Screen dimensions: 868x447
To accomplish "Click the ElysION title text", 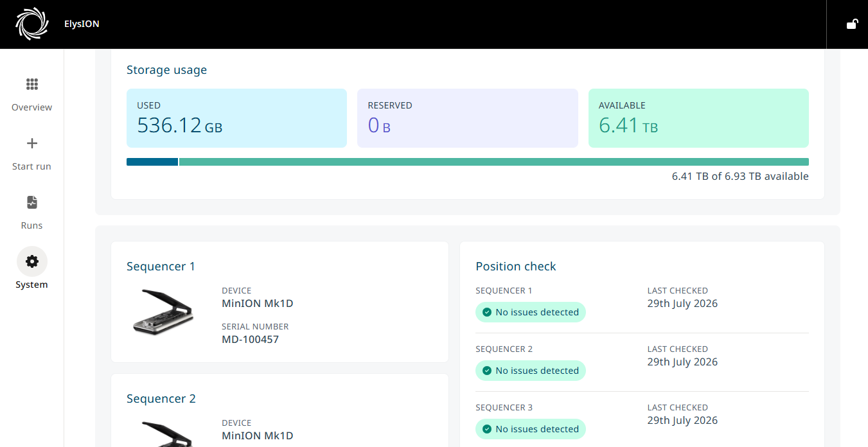I will 82,24.
